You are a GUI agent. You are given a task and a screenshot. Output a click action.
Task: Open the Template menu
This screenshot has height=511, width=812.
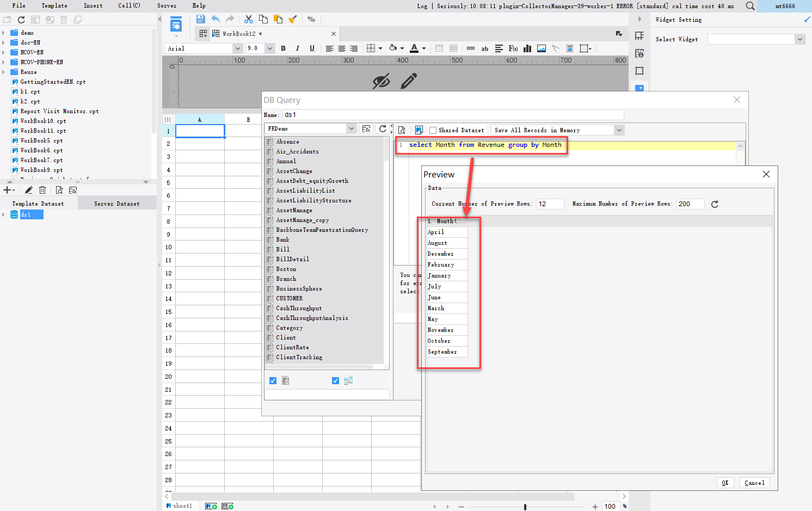(x=54, y=5)
